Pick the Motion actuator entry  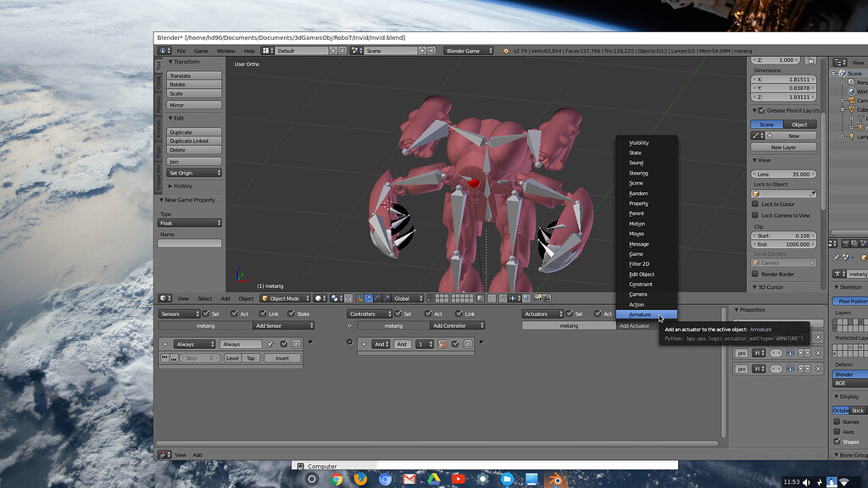646,224
